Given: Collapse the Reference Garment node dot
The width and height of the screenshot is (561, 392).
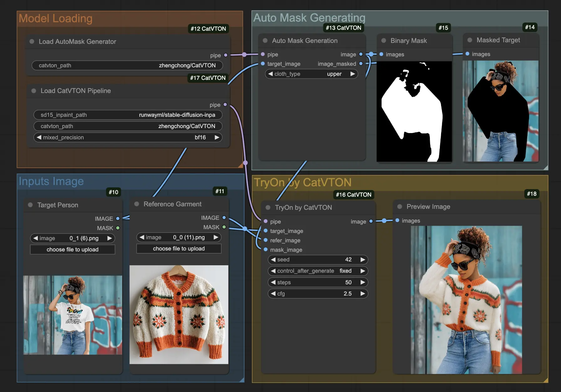Looking at the screenshot, I should tap(136, 204).
